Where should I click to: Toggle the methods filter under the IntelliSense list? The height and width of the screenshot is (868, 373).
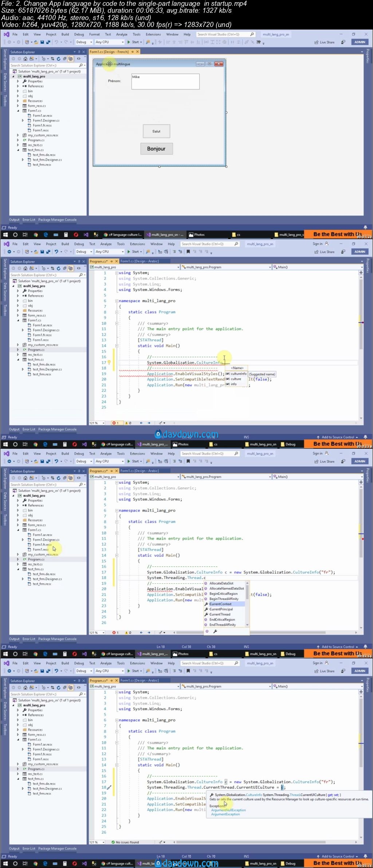207,631
